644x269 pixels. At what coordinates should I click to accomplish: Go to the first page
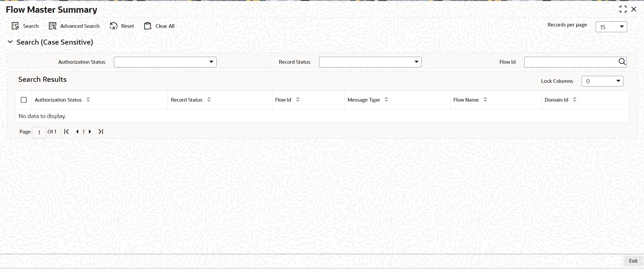pos(66,132)
